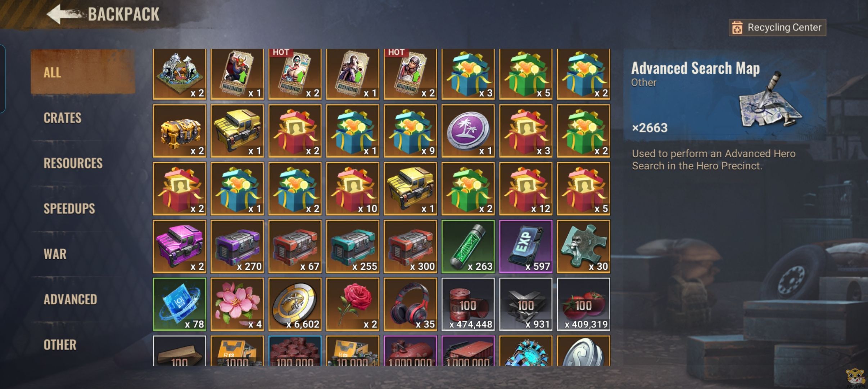The image size is (868, 389).
Task: Select the gorilla puzzle piece x30
Action: (583, 246)
